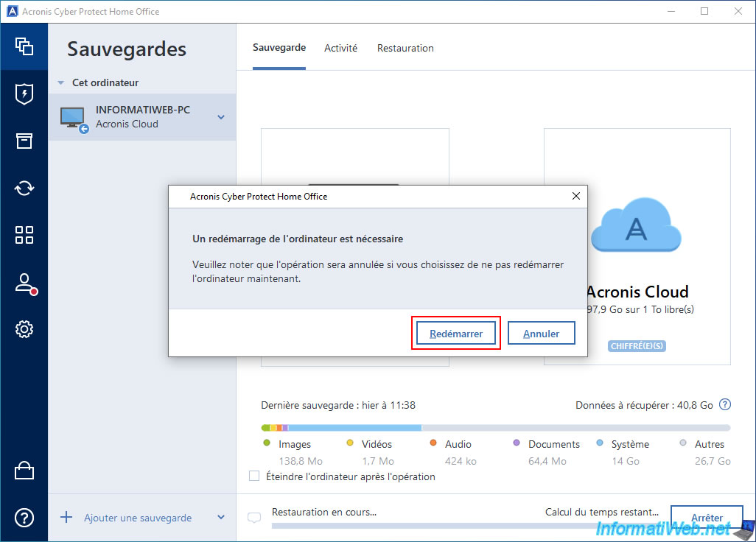The image size is (756, 542).
Task: Click the comment bubble icon near Restauration en cours
Action: coord(254,518)
